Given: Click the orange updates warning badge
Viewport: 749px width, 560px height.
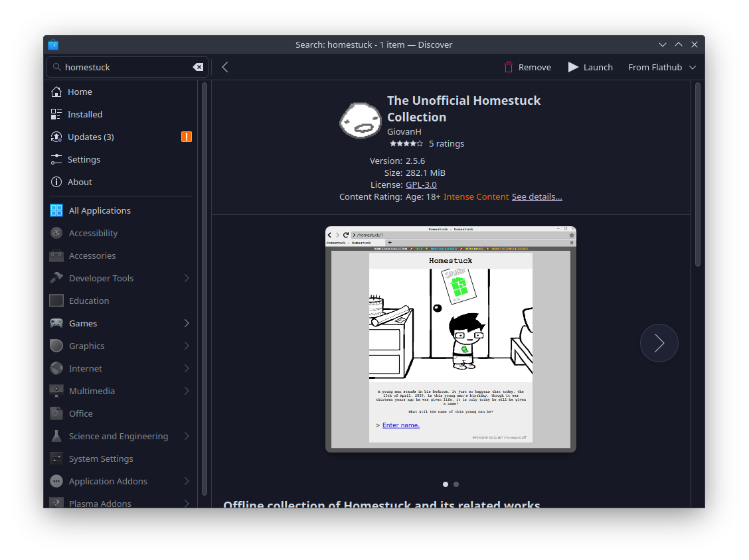Looking at the screenshot, I should click(x=187, y=137).
